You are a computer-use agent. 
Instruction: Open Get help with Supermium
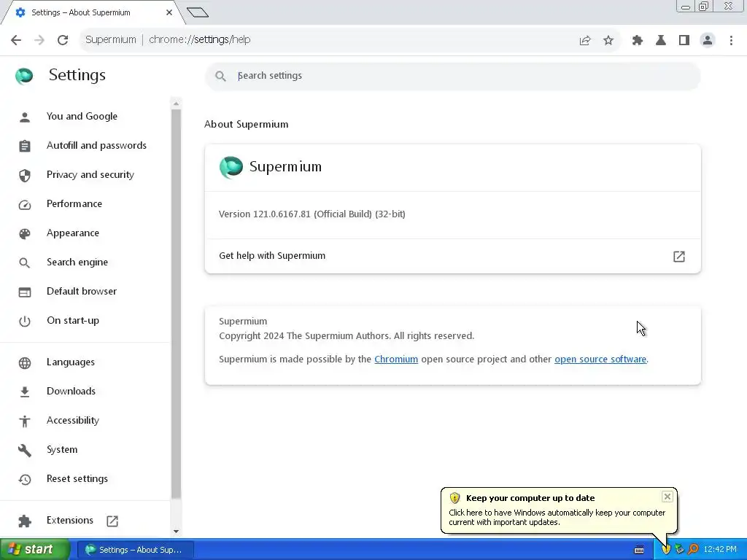pyautogui.click(x=452, y=256)
